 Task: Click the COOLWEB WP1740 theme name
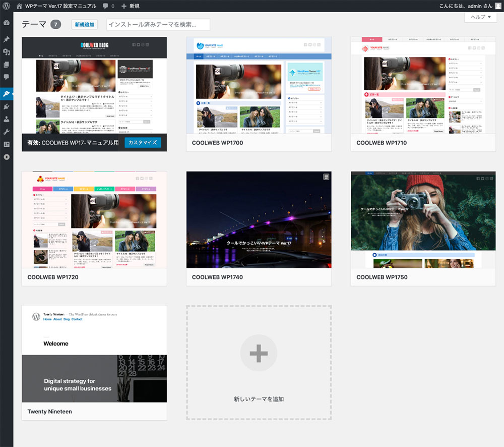pos(218,277)
